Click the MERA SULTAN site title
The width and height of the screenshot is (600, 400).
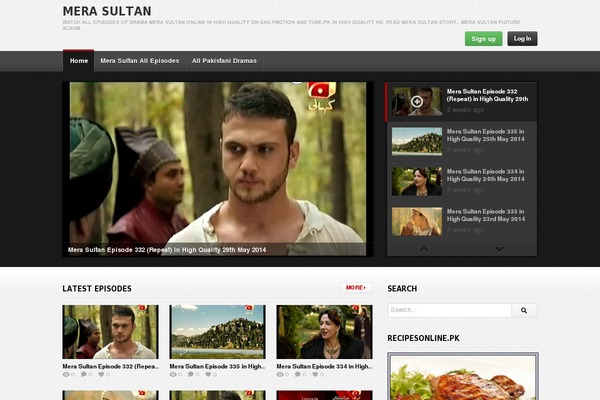point(107,11)
